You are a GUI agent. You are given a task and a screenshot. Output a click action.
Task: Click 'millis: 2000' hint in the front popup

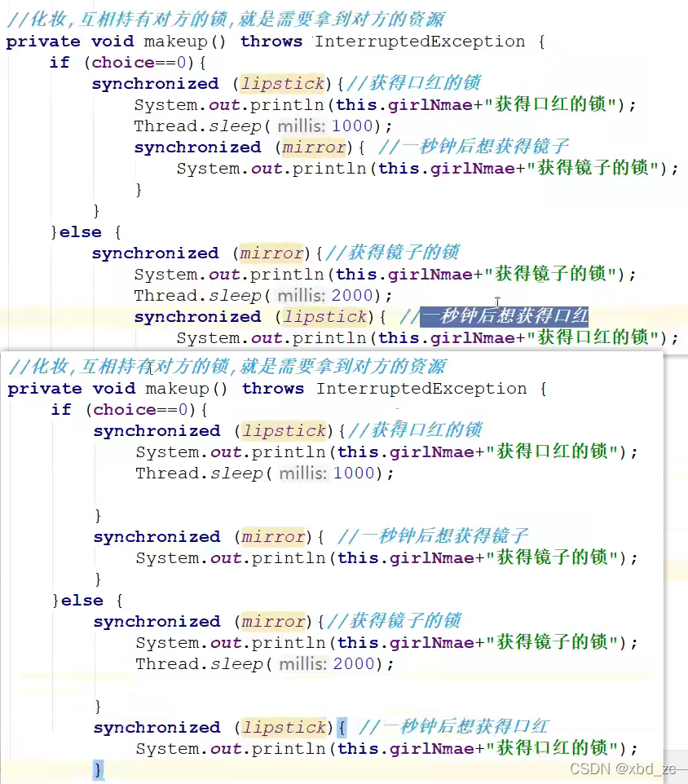tap(327, 664)
